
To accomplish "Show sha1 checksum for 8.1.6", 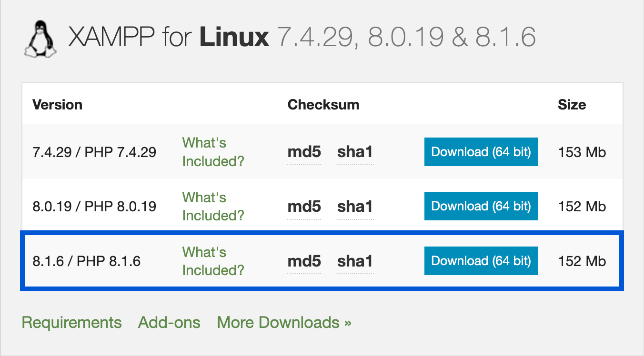I will pyautogui.click(x=355, y=261).
